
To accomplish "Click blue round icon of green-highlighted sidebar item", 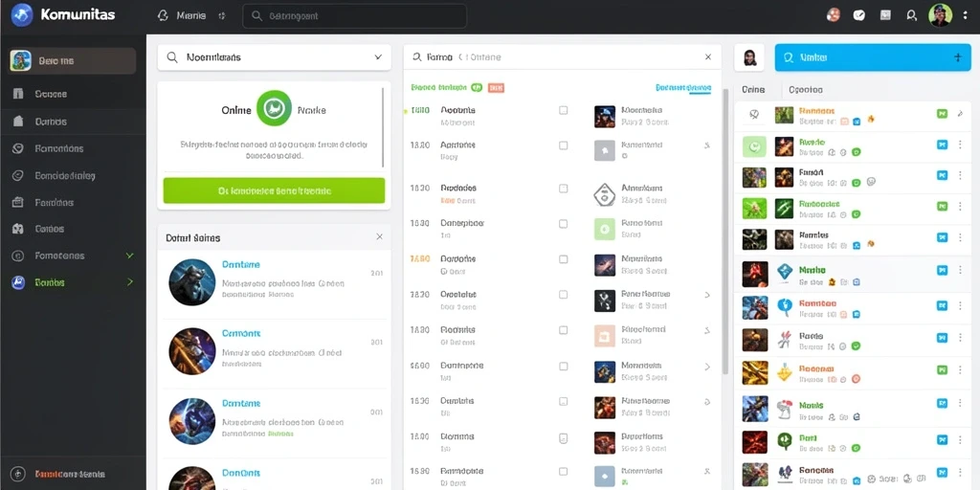I will point(18,282).
